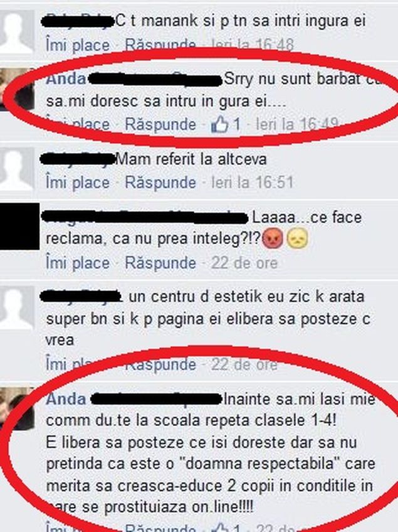Reply to the 'Laaaa...ce face reclama' comment
Image resolution: width=398 pixels, height=532 pixels.
[160, 263]
